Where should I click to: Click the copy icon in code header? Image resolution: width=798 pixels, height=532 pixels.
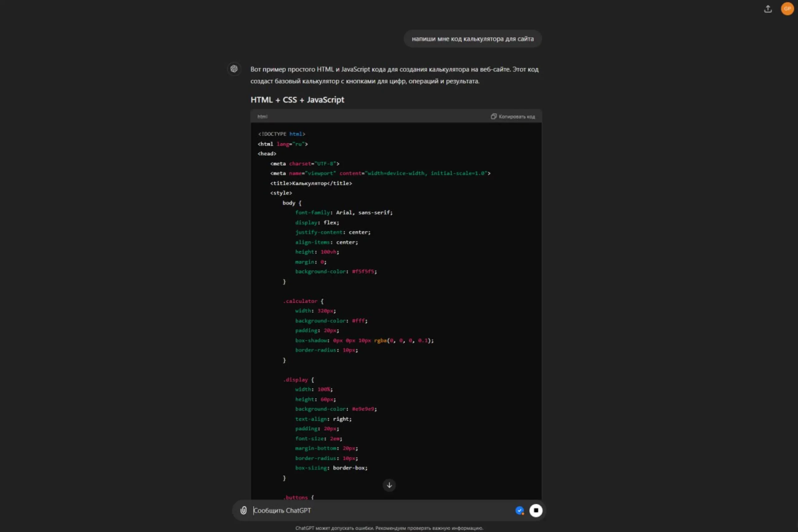494,116
